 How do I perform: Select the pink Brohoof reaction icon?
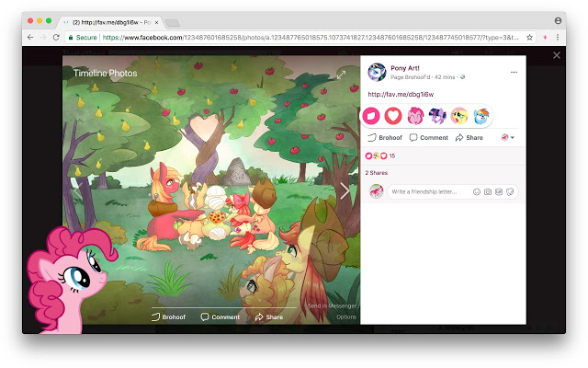coord(371,116)
